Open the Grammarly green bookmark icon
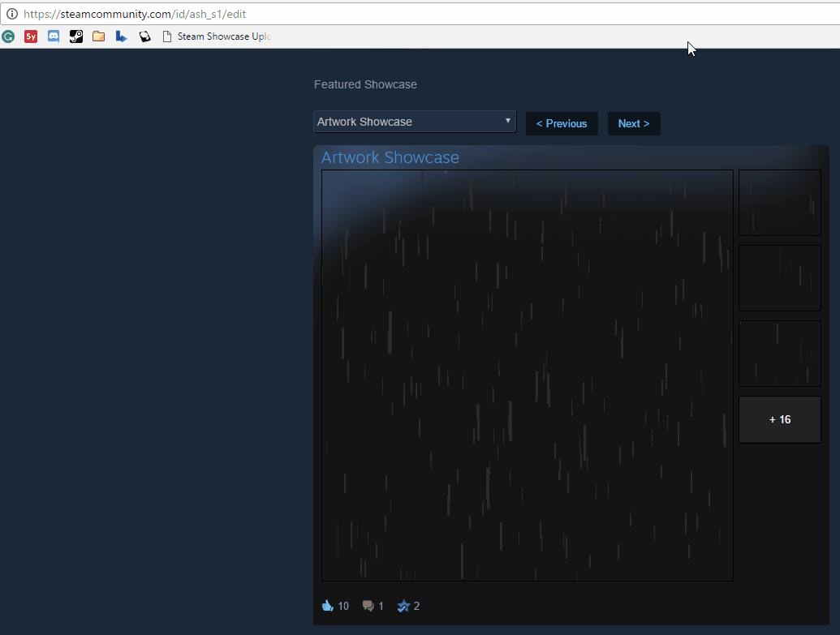 tap(8, 36)
